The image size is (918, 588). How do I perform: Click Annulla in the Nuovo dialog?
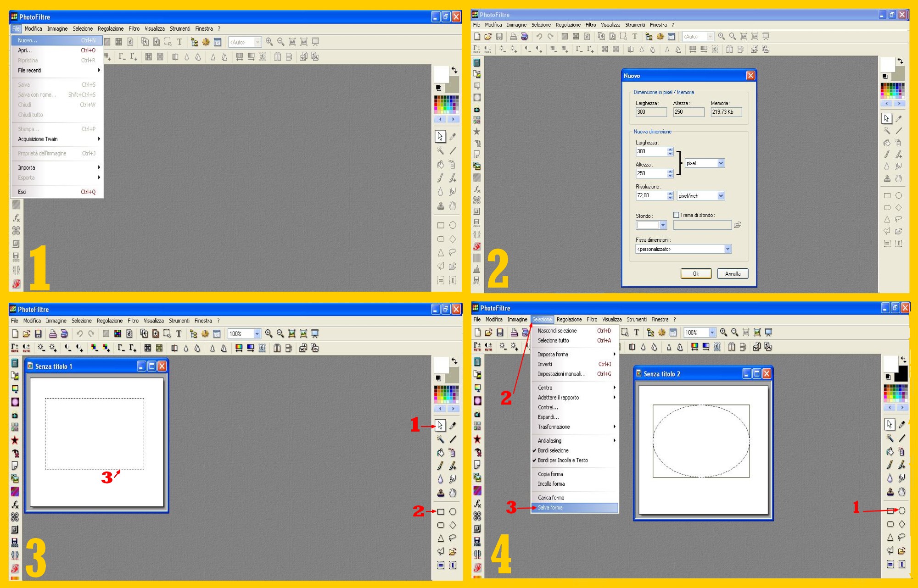(733, 274)
